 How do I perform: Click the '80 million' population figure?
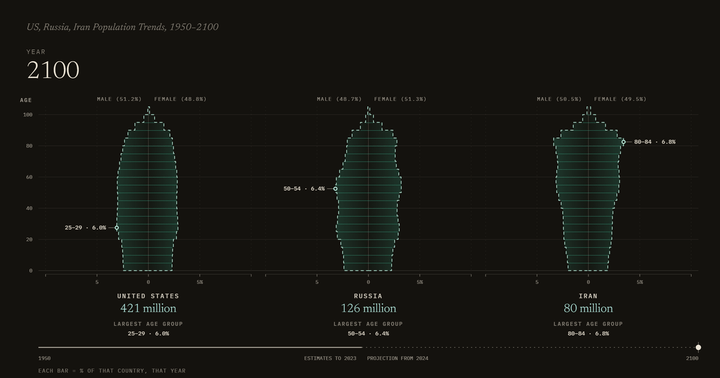pyautogui.click(x=588, y=308)
